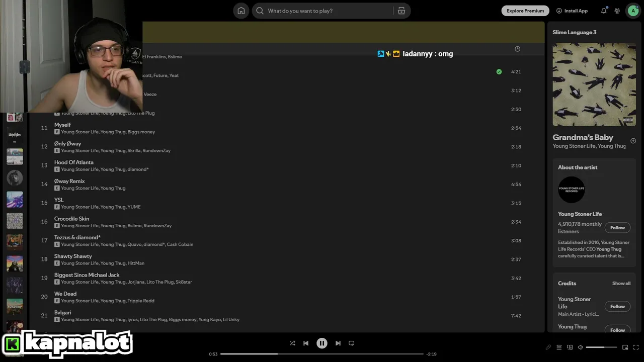Screen dimensions: 644x362
Task: Open artist Biggs money on Myself row
Action: 141,132
